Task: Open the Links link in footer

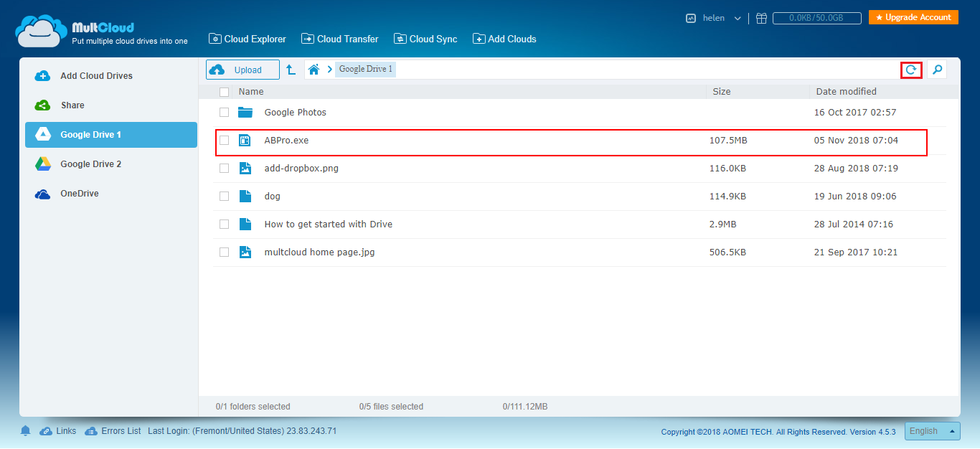Action: point(66,431)
